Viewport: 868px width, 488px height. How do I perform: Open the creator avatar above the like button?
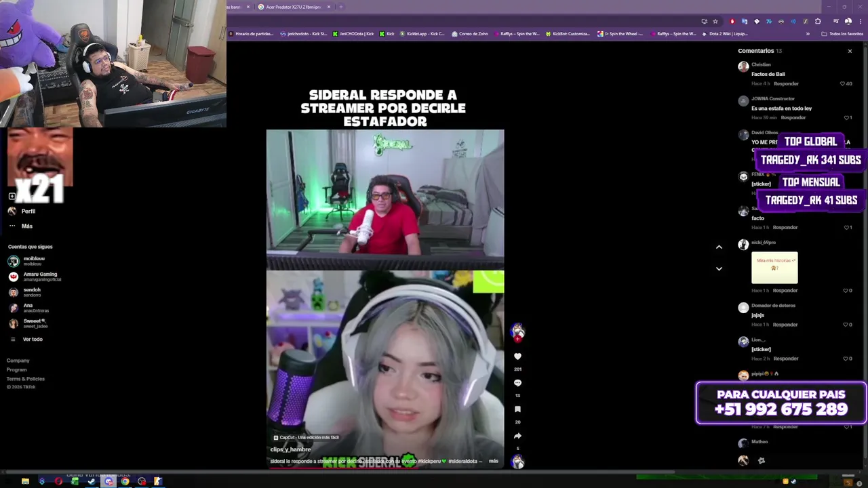pyautogui.click(x=518, y=331)
